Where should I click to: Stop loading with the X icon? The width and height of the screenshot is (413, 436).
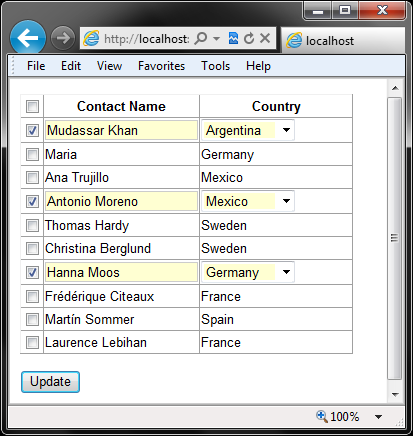pyautogui.click(x=265, y=38)
